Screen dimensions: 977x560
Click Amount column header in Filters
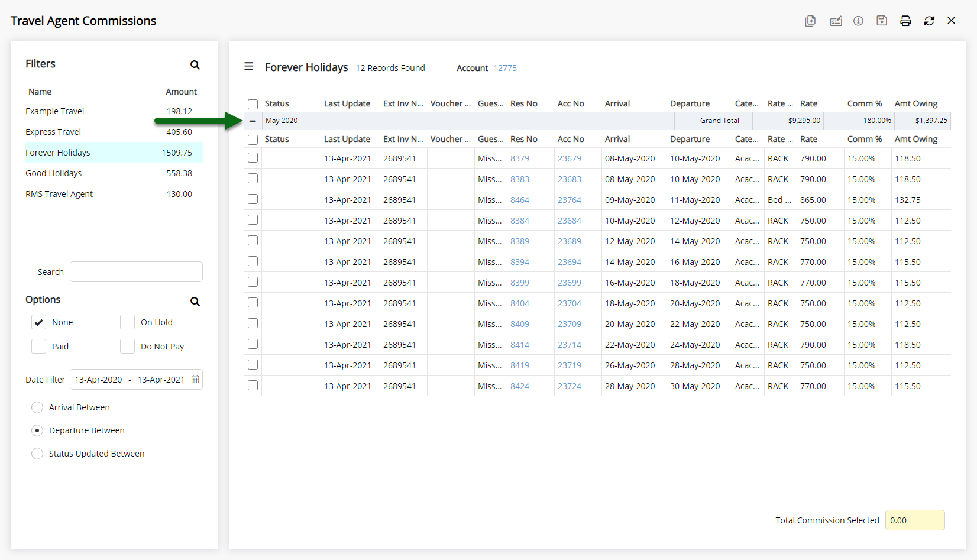point(181,92)
